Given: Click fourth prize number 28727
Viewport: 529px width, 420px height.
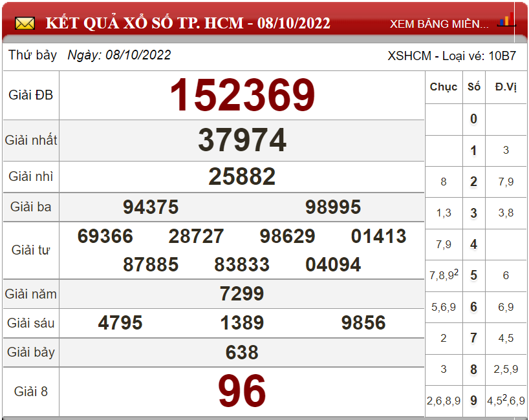Looking at the screenshot, I should [x=196, y=236].
